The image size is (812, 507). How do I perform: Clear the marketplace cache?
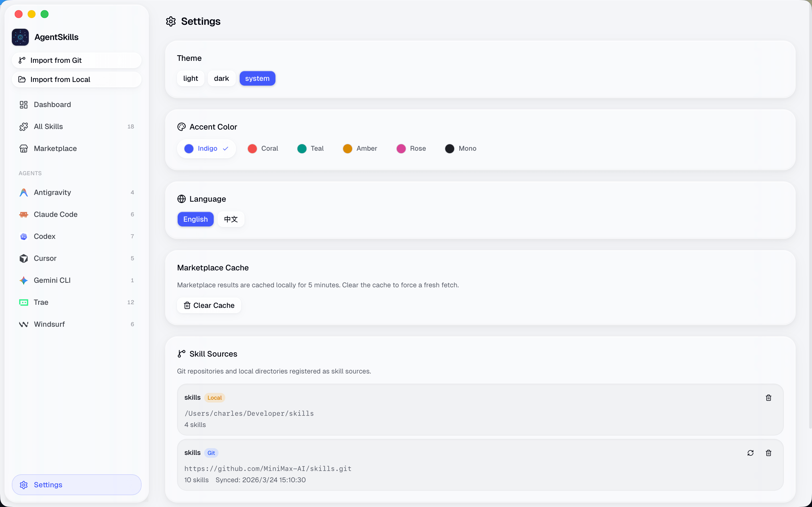pos(209,305)
